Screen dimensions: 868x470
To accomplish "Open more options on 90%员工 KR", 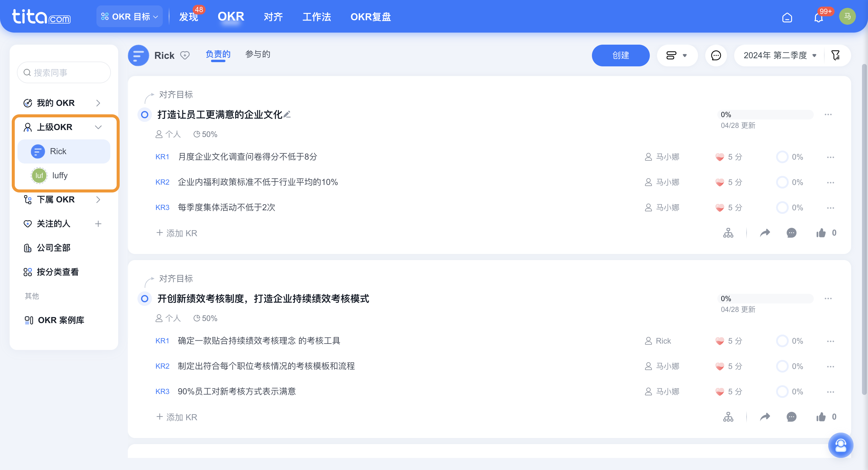I will (830, 392).
